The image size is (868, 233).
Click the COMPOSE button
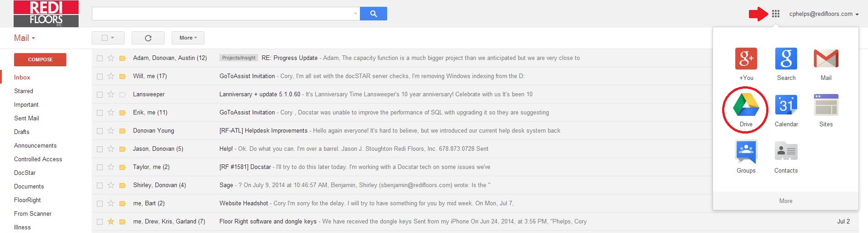click(40, 59)
